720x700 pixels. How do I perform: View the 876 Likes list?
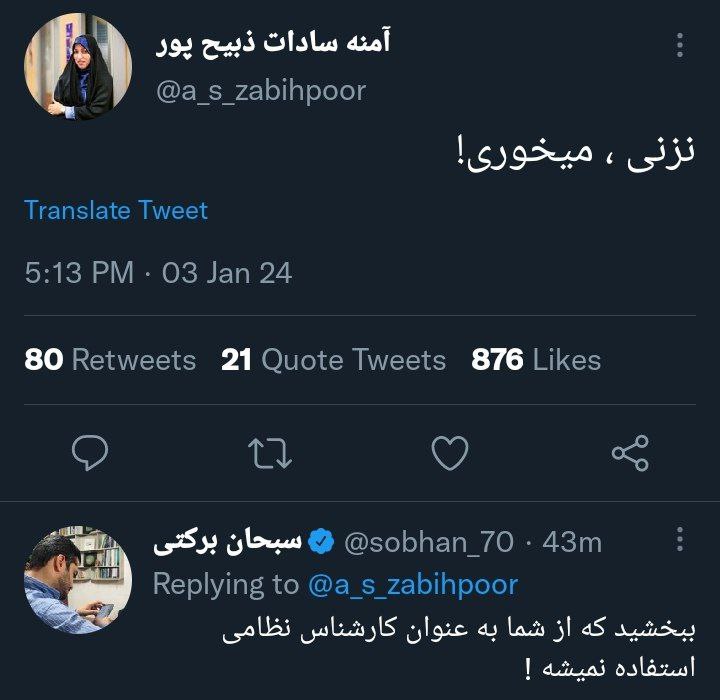[x=536, y=360]
